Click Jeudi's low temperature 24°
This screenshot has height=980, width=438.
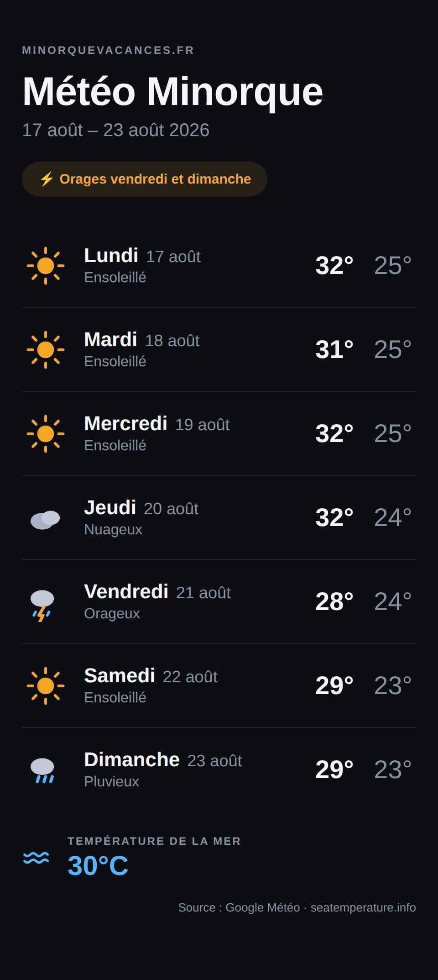click(x=393, y=517)
